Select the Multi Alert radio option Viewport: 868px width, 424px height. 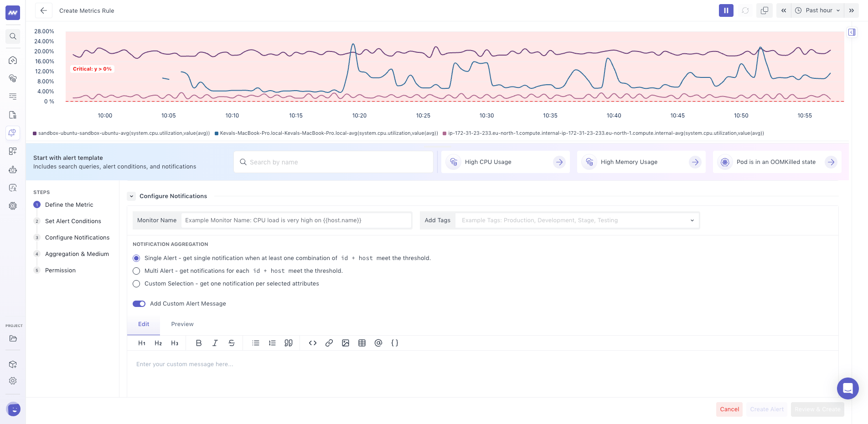[136, 271]
